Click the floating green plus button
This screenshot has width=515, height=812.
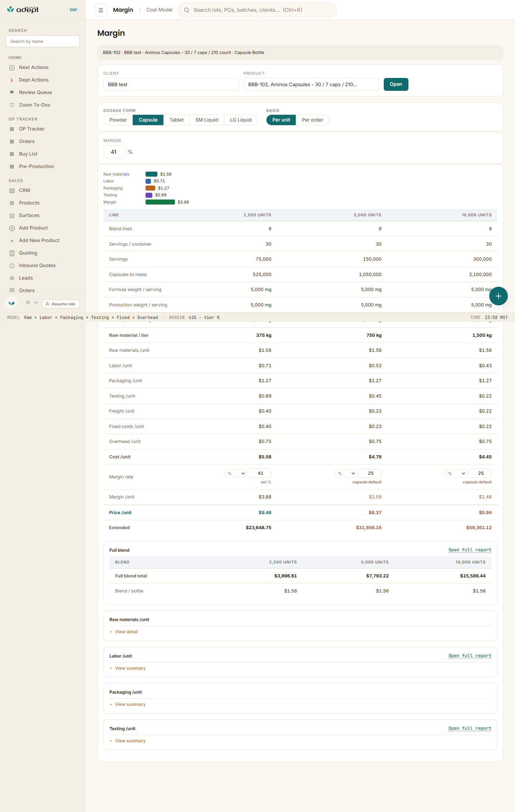coord(499,296)
